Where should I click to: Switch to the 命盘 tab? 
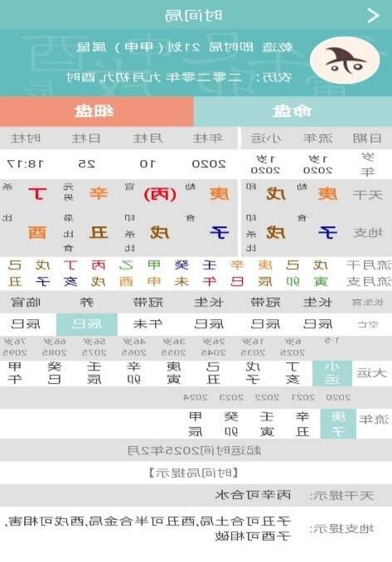[293, 111]
